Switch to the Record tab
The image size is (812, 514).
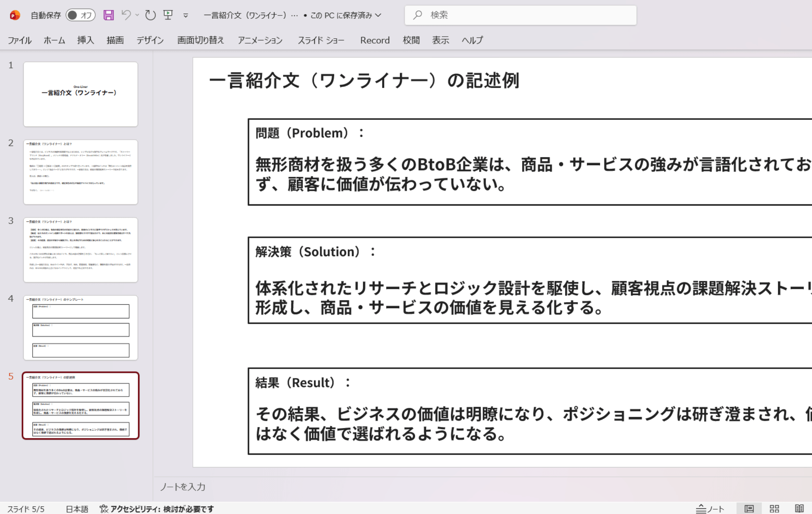(375, 40)
